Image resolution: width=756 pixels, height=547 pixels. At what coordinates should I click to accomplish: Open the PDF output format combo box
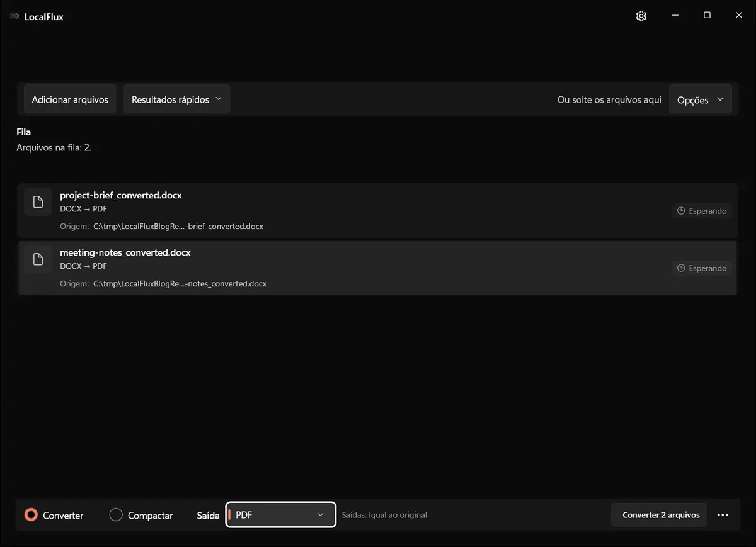280,515
